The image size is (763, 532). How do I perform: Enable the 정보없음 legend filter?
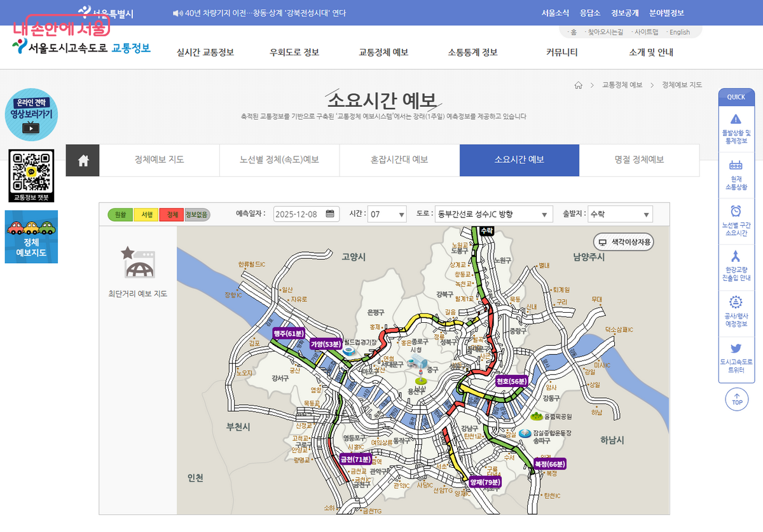[x=197, y=214]
